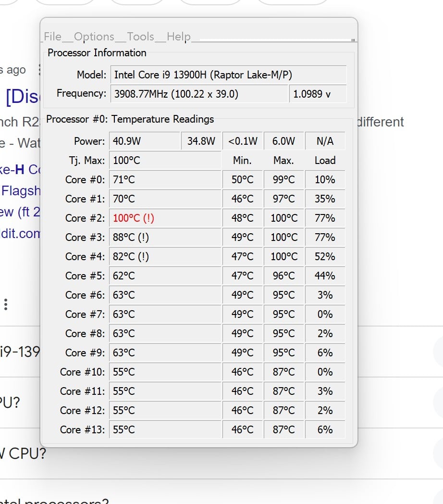Click the Core #2: row label
The image size is (443, 504).
coord(85,218)
